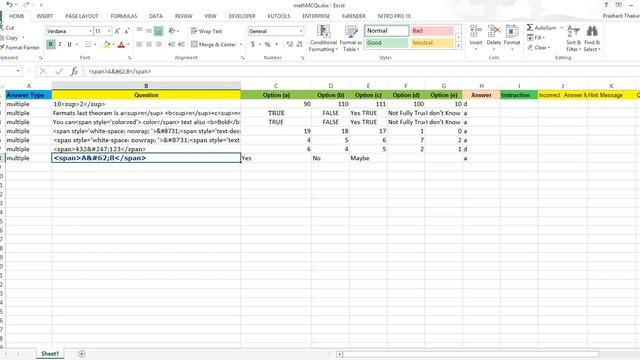The width and height of the screenshot is (640, 360).
Task: Toggle Italic formatting
Action: point(60,44)
